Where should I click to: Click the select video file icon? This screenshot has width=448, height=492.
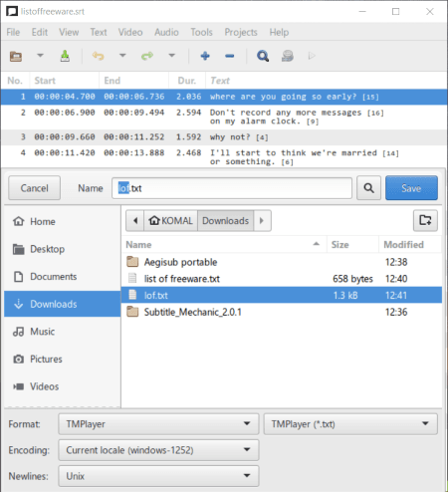(288, 56)
